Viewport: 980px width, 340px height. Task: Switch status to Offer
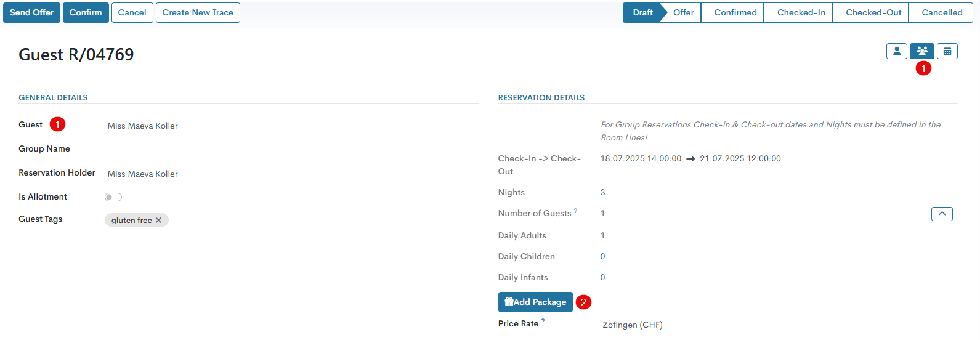683,13
